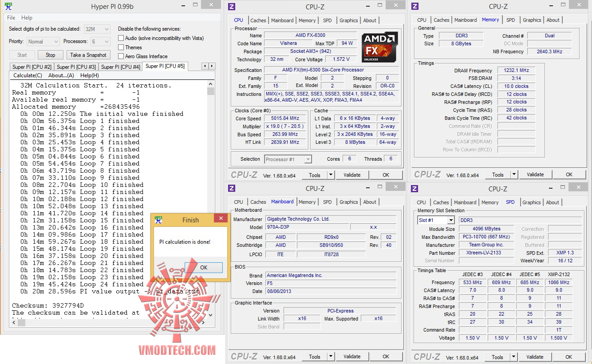Open the About tab in the Mainboard CPU-Z window
Image resolution: width=592 pixels, height=364 pixels.
pos(370,202)
